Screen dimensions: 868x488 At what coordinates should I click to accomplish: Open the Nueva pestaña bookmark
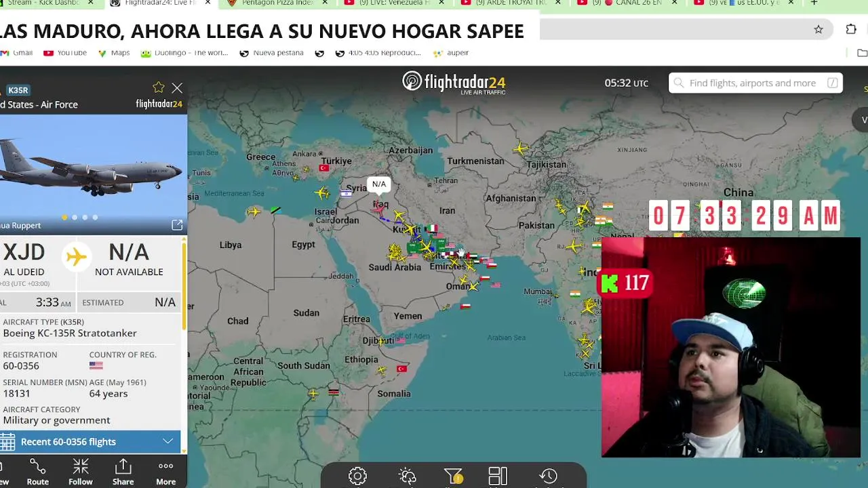272,53
